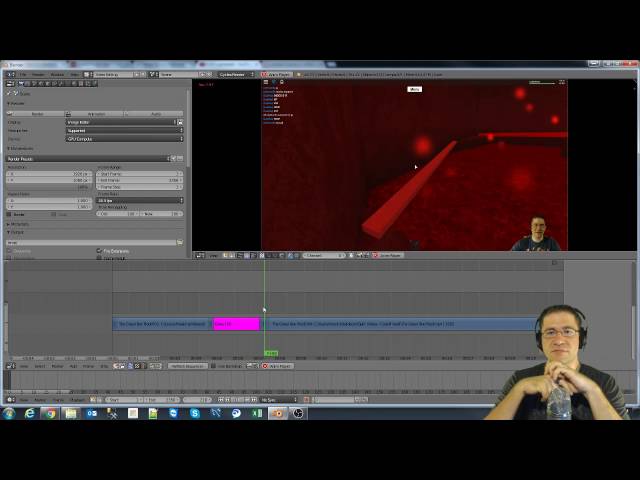This screenshot has width=640, height=480.
Task: Open Timeline editor type selector icon
Action: click(x=10, y=400)
